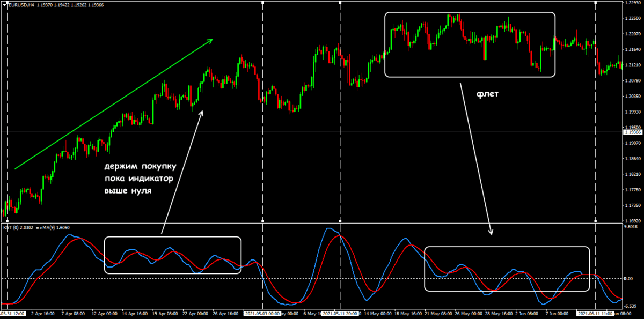Click the 2021.05.03 00:00 date marker
The image size is (644, 319).
point(262,313)
